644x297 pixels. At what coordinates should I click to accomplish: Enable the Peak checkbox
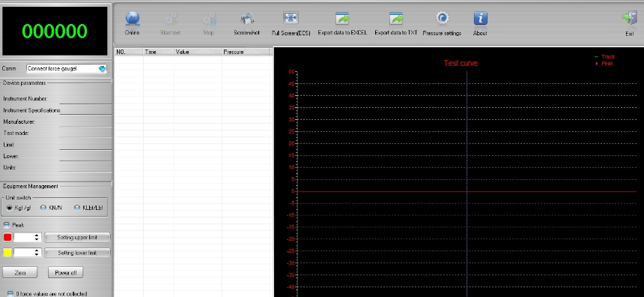pyautogui.click(x=7, y=225)
